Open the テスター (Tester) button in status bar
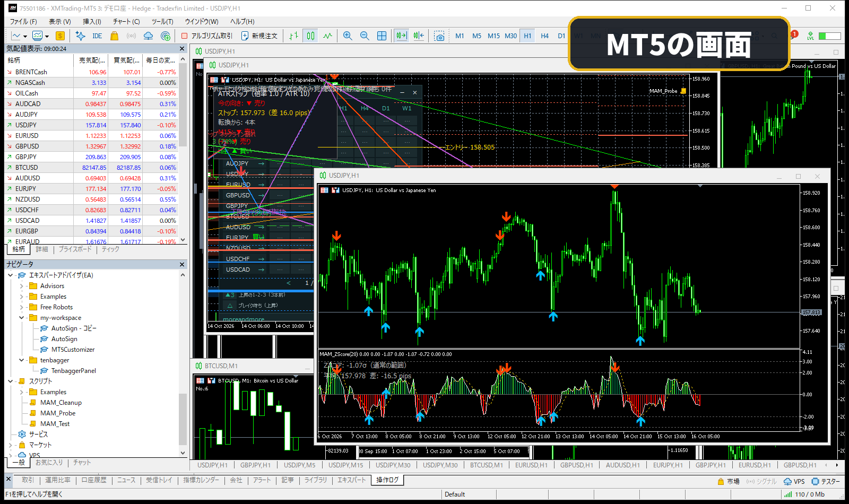The image size is (849, 504). click(826, 482)
